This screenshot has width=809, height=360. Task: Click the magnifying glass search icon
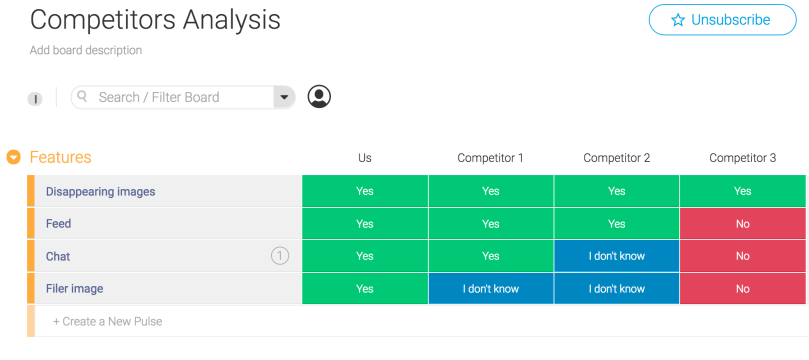pyautogui.click(x=82, y=96)
